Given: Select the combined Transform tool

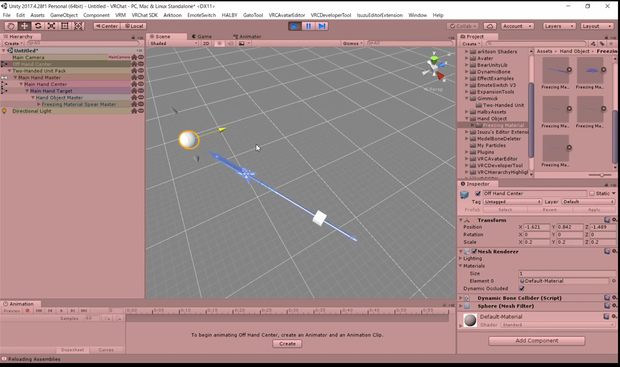Looking at the screenshot, I should pos(78,26).
